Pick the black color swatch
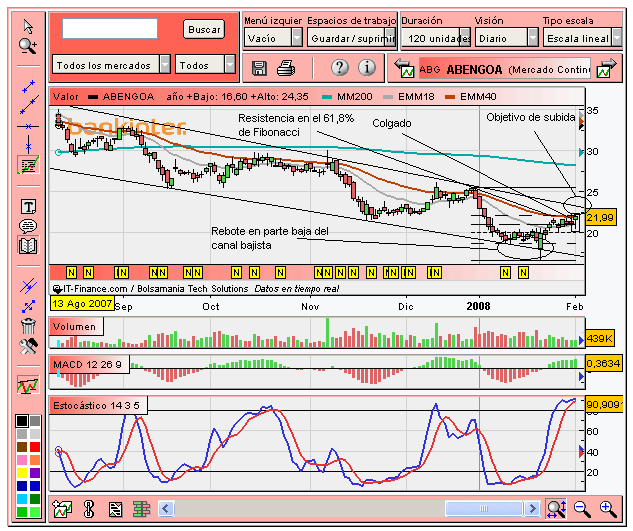This screenshot has width=633, height=531. point(22,421)
